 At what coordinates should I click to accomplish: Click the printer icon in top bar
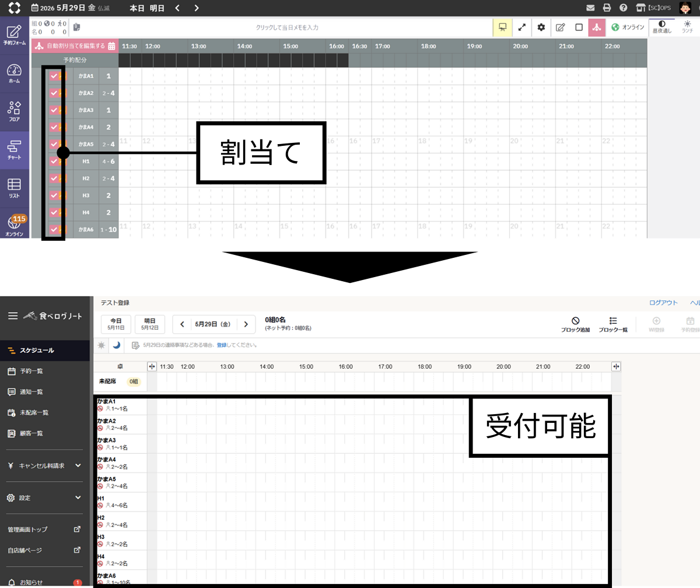tap(607, 8)
